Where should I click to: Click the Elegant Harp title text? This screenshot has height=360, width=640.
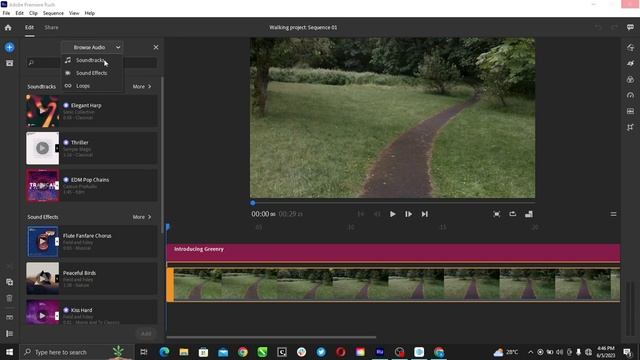pos(86,105)
